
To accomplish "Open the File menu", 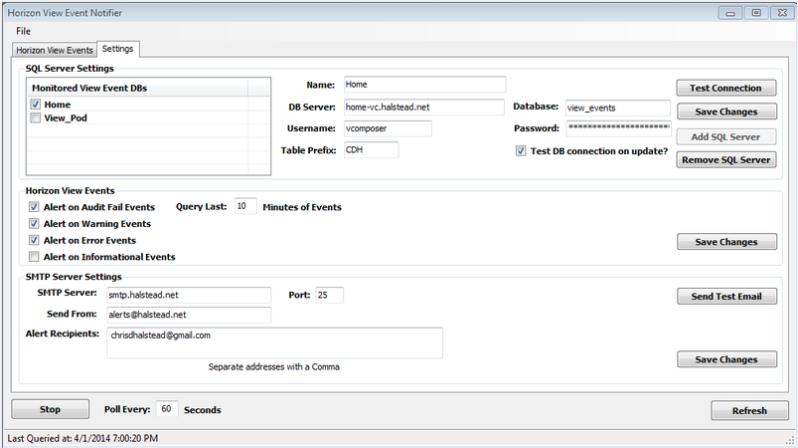I will [23, 31].
